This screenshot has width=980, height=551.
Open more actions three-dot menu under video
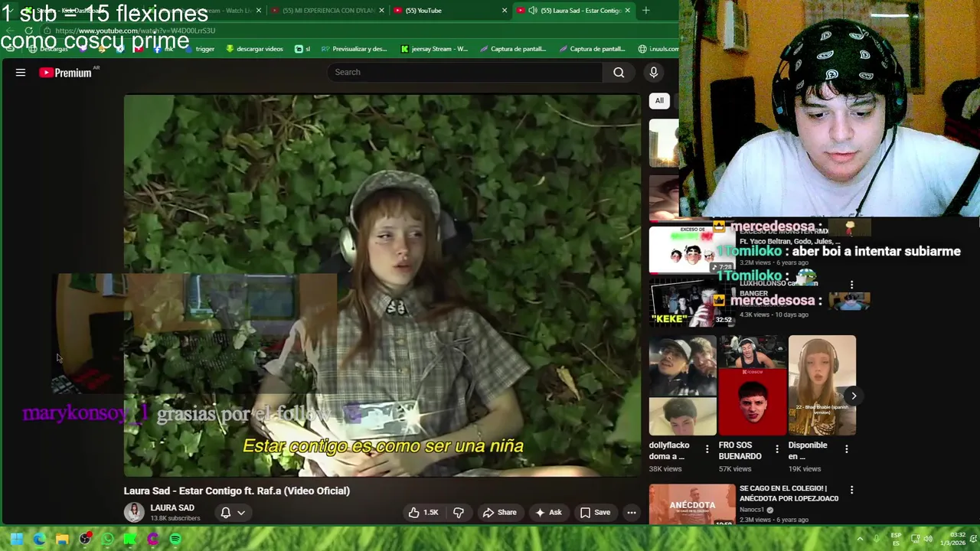[632, 513]
